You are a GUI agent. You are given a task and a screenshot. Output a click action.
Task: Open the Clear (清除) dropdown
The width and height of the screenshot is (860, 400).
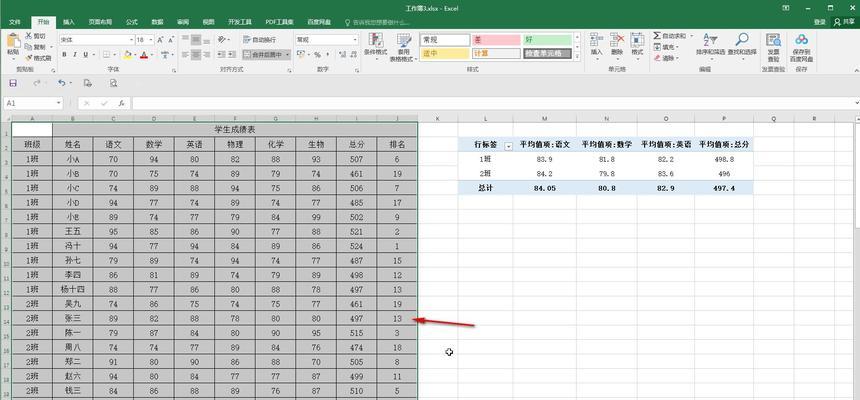point(667,58)
